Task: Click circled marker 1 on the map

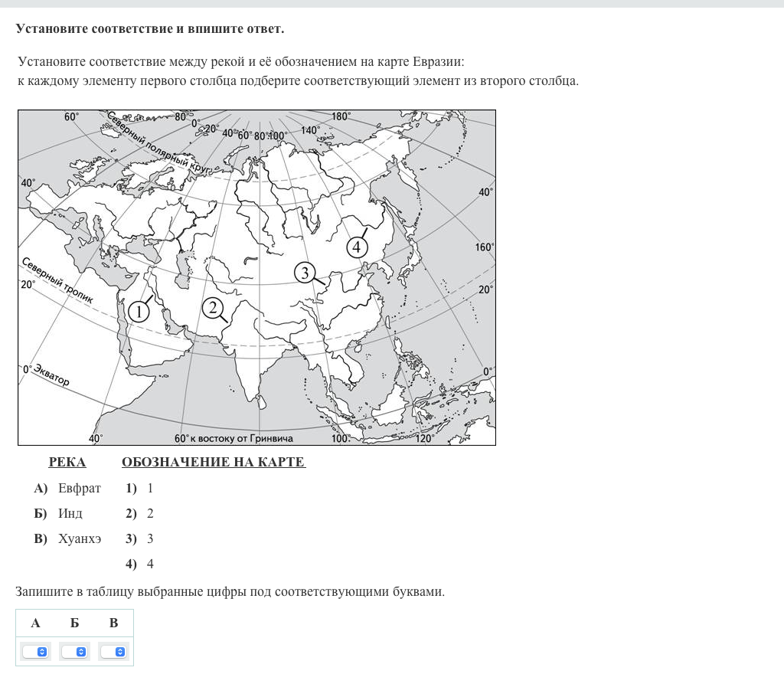Action: [x=138, y=311]
